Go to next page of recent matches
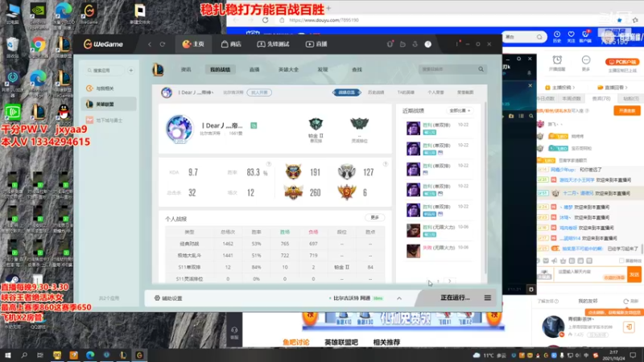The width and height of the screenshot is (644, 362). tap(450, 281)
